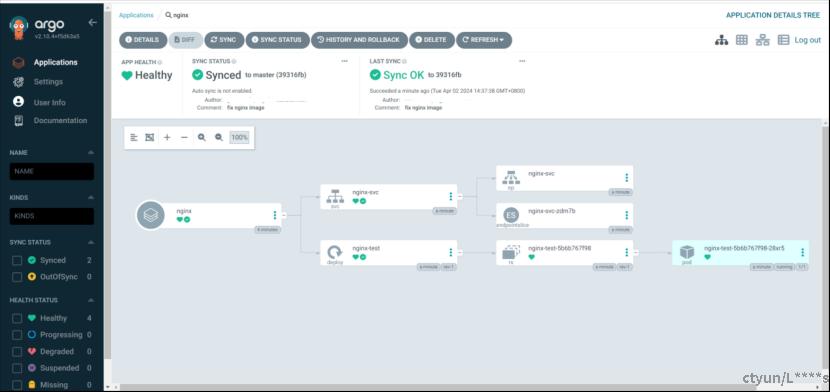The image size is (830, 392).
Task: Switch to the network view icon
Action: coord(762,40)
